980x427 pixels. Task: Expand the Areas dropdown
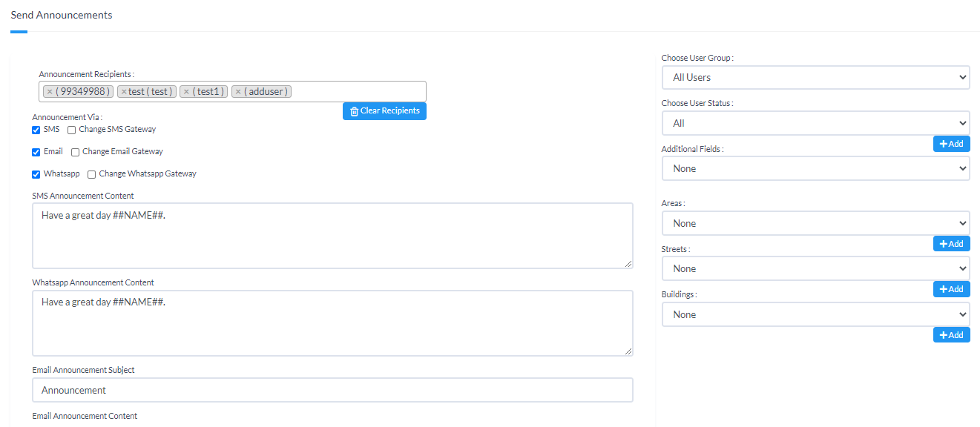point(815,223)
